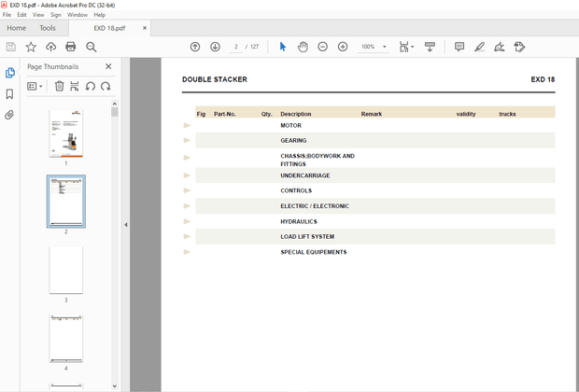Expand the UNDERCARRIAGE section arrow
This screenshot has width=579, height=392.
pyautogui.click(x=187, y=175)
